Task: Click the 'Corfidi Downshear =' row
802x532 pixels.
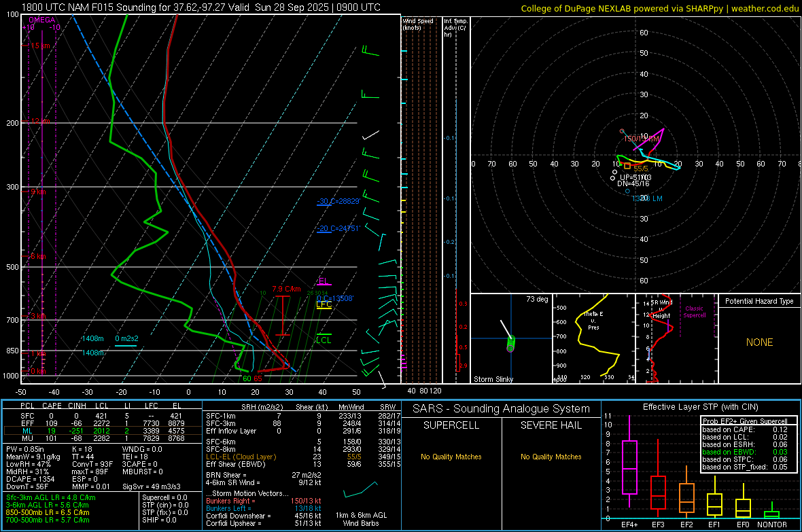Action: coord(264,516)
